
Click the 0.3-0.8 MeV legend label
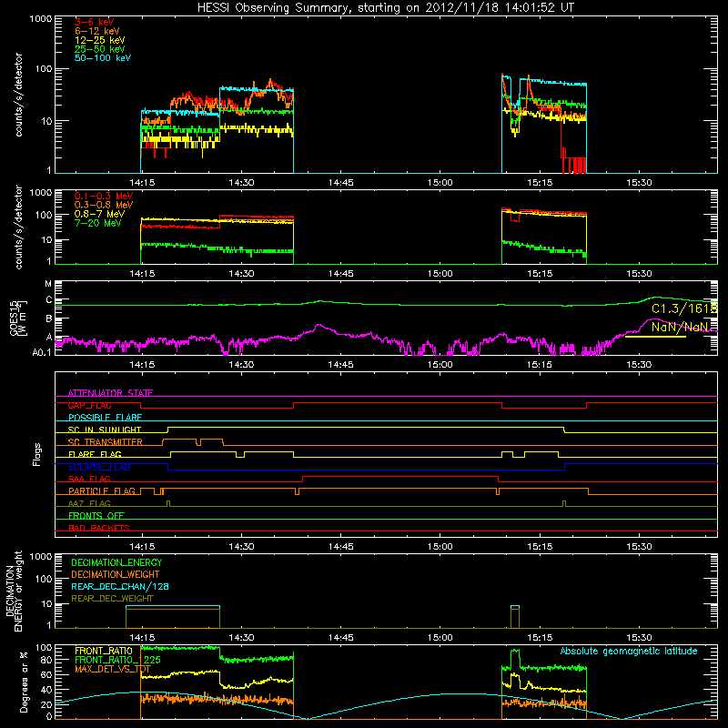104,205
